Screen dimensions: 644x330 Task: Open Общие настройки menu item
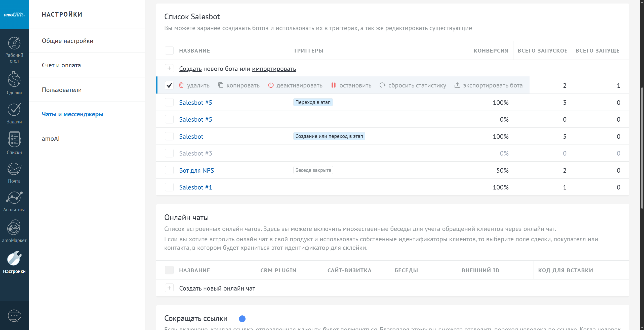[x=67, y=41]
